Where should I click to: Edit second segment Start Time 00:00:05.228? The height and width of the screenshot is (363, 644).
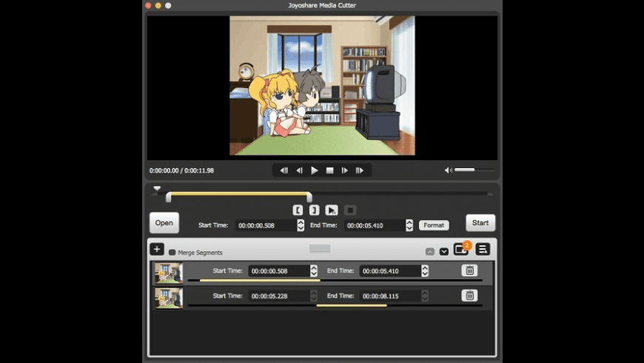click(279, 296)
